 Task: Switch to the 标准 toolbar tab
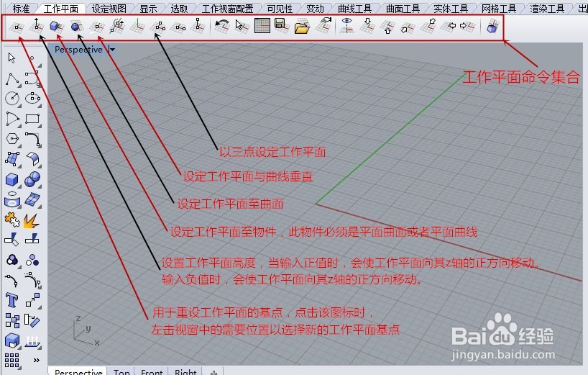click(21, 8)
